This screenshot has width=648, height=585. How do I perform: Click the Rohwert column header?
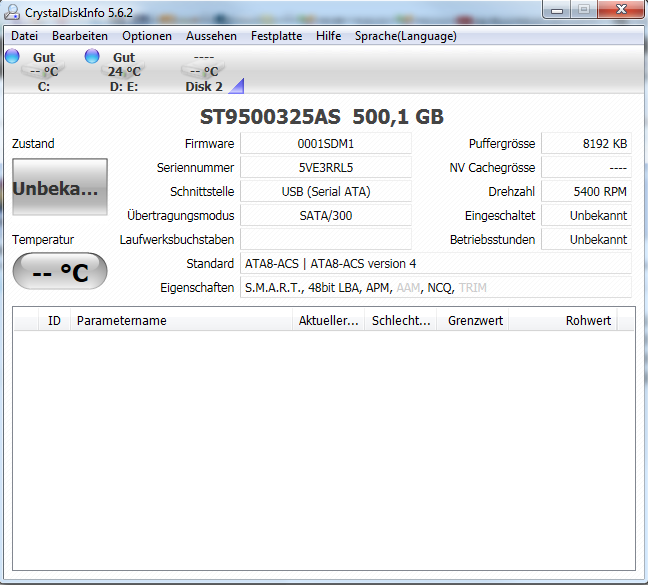coord(563,321)
